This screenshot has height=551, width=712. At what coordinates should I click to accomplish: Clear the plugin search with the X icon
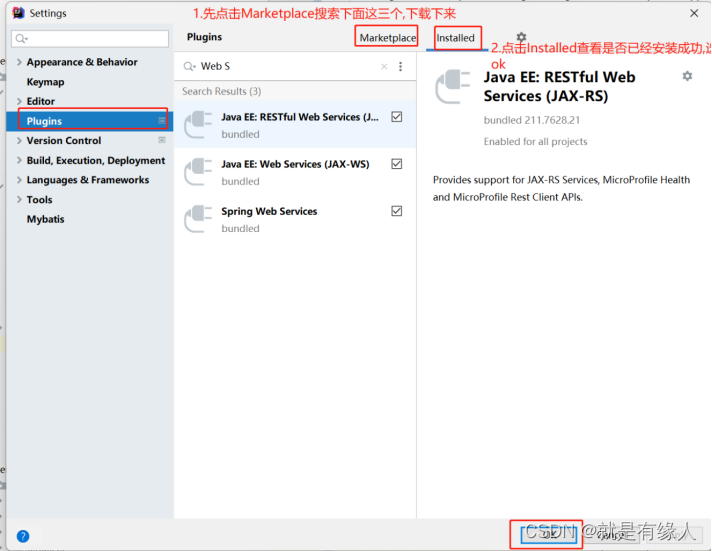[x=384, y=66]
